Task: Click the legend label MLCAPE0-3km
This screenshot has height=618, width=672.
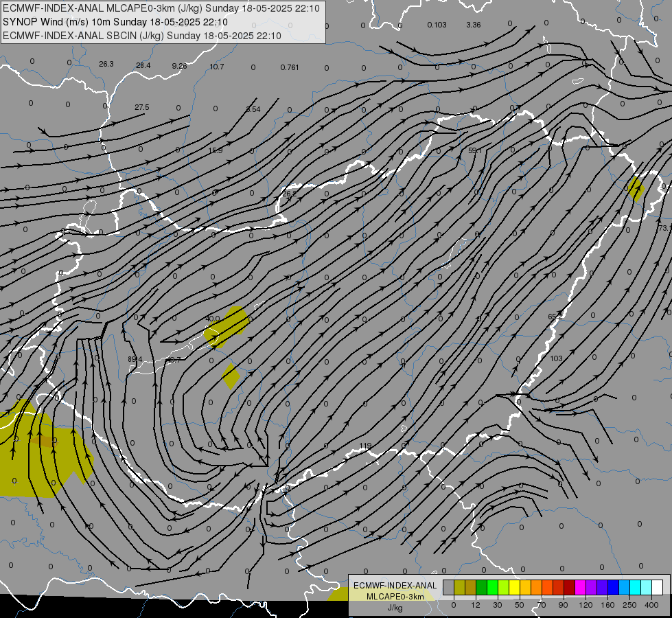Action: pyautogui.click(x=395, y=597)
